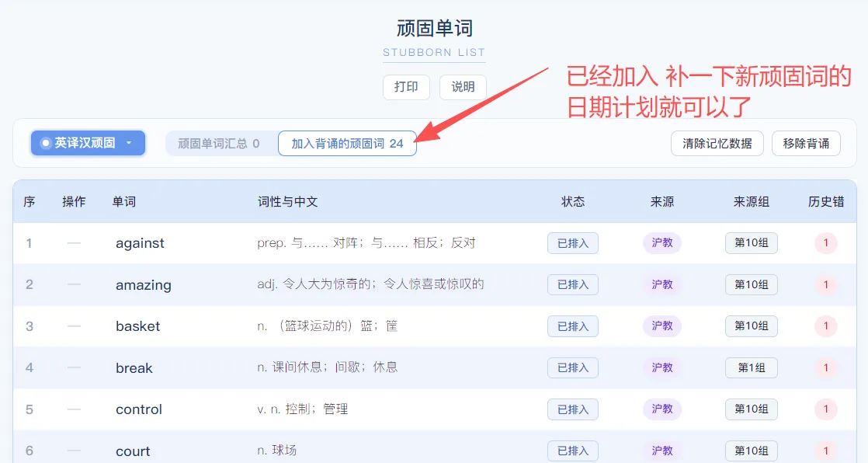Click the 打印 print button

406,87
